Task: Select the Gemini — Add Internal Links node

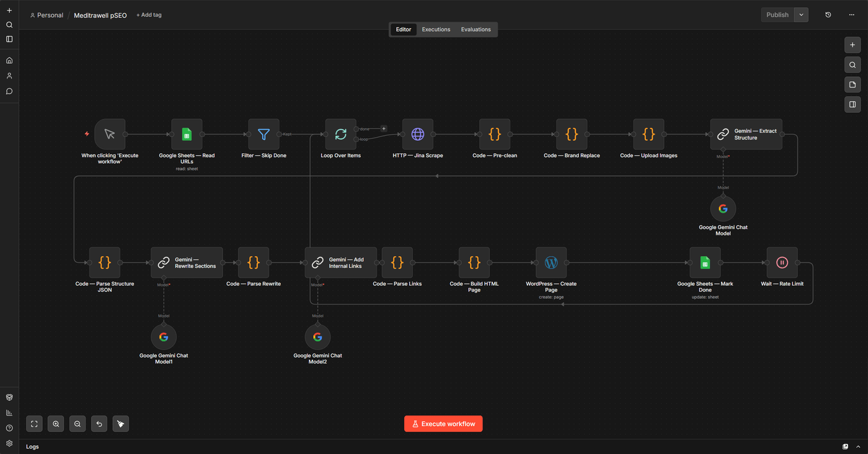Action: 340,262
